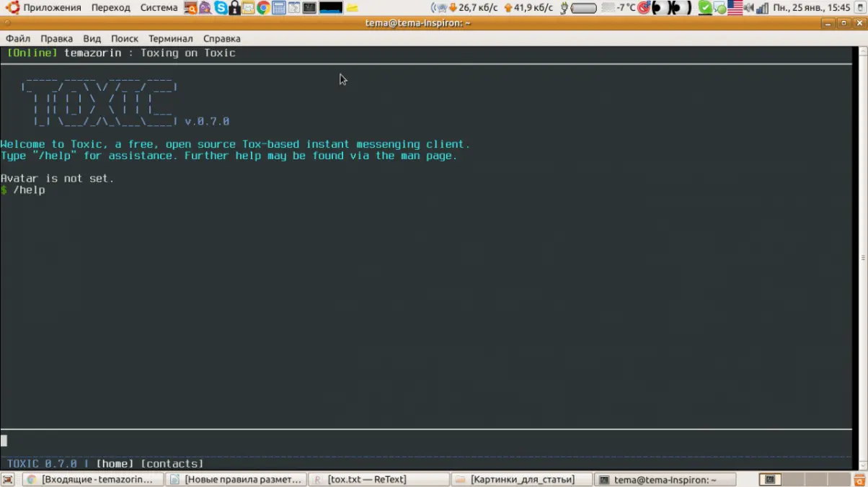Launch Skype from the panel

221,8
